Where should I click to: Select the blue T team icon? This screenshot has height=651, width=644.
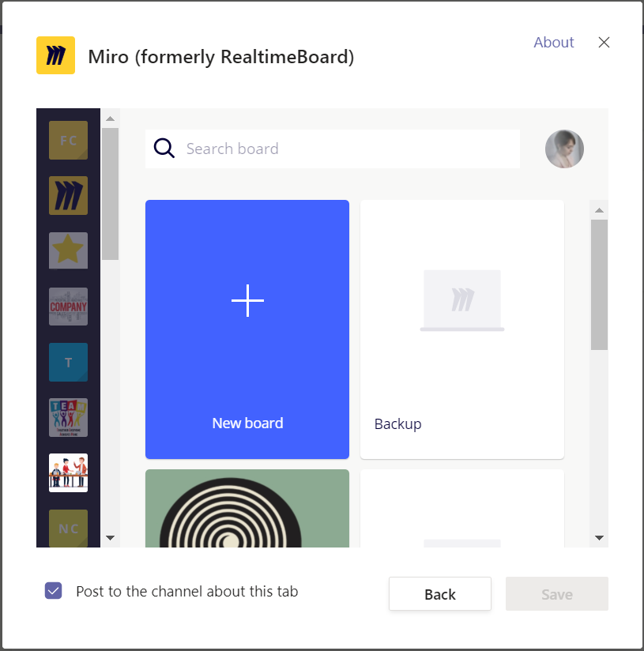tap(68, 362)
